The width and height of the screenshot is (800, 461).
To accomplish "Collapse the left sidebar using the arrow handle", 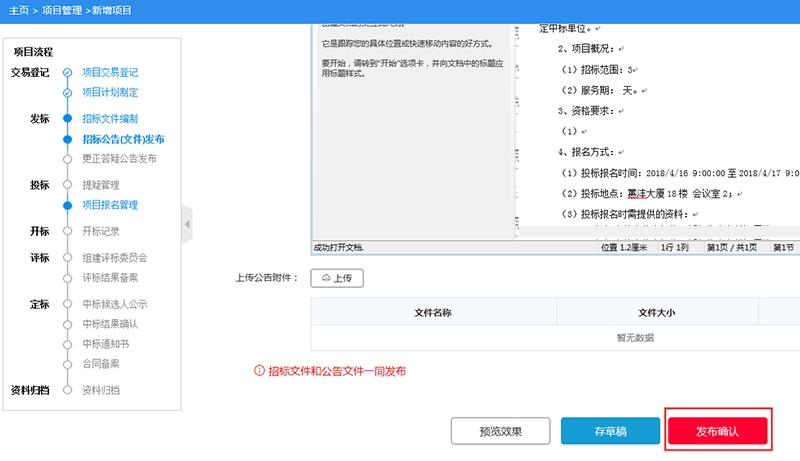I will tap(187, 225).
